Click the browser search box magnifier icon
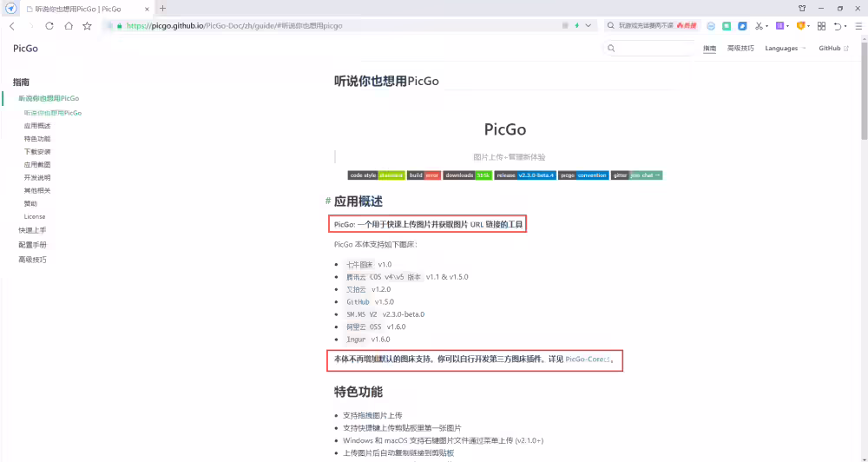 tap(611, 25)
